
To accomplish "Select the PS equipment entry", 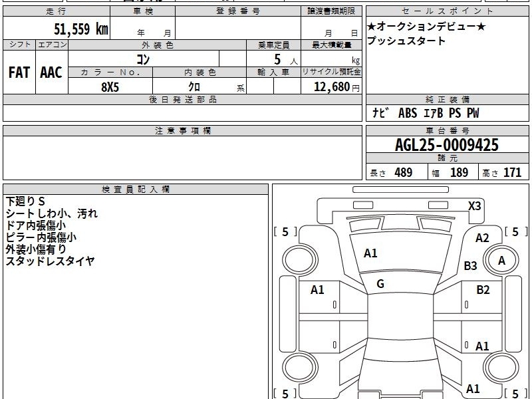I will tap(455, 113).
